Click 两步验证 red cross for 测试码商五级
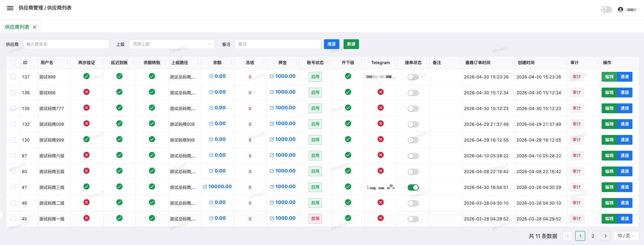The height and width of the screenshot is (245, 644). point(86,171)
